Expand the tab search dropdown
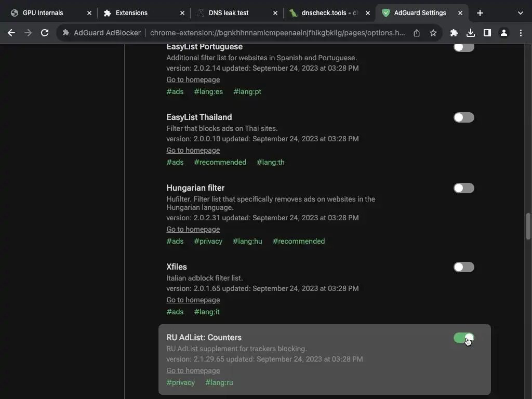This screenshot has height=399, width=532. pyautogui.click(x=521, y=13)
